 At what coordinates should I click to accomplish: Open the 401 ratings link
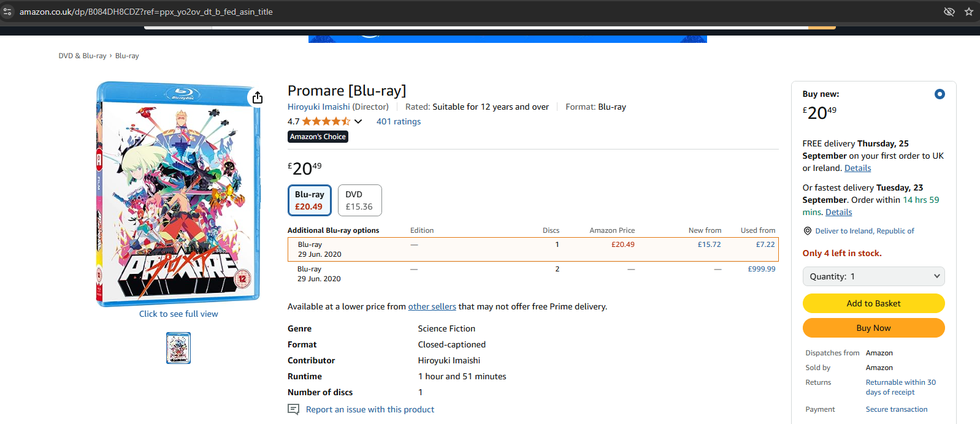pos(399,121)
